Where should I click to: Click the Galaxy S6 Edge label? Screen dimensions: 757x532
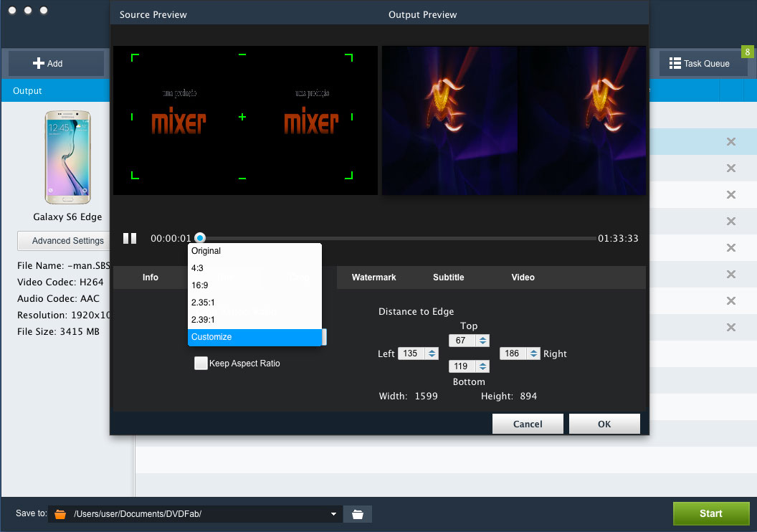67,217
